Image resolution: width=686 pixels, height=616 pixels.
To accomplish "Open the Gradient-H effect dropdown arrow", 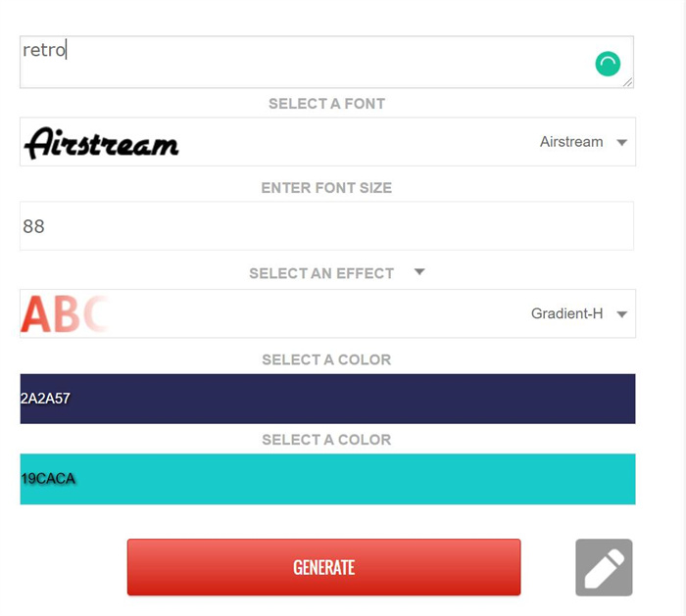I will tap(621, 314).
